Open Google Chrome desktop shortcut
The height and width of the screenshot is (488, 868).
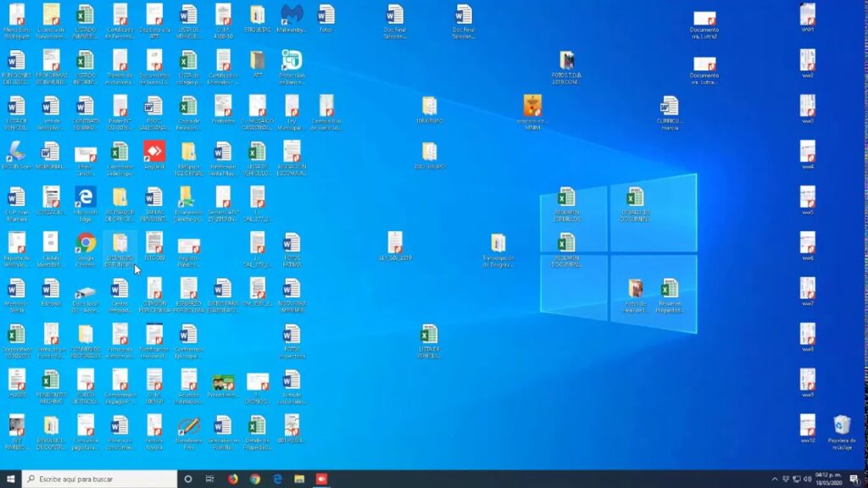click(86, 245)
